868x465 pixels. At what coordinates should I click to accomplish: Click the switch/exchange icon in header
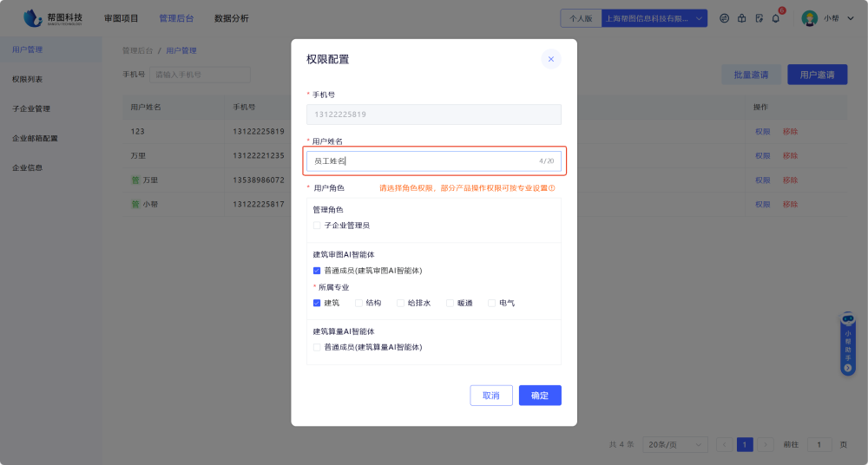pos(724,18)
